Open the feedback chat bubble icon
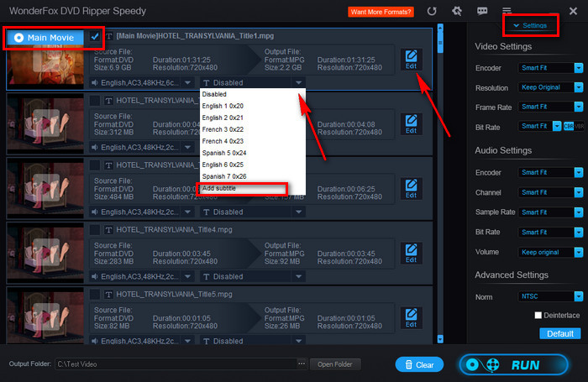The image size is (588, 382). [x=481, y=12]
